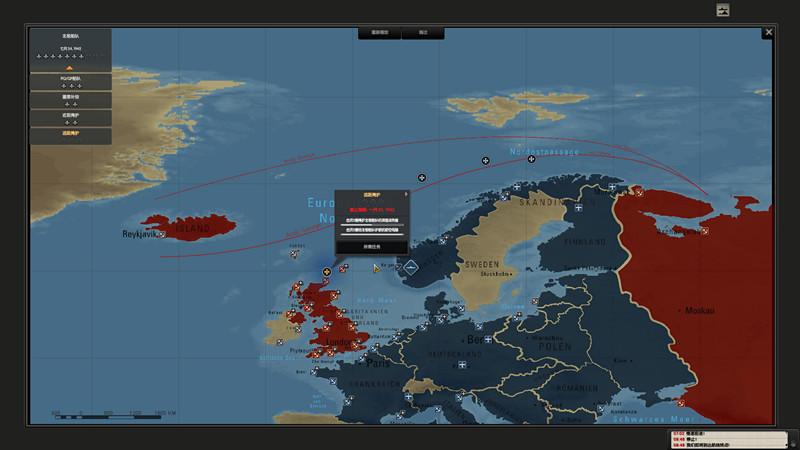Click the French Atlantic port icon just south of Brest

(333, 381)
